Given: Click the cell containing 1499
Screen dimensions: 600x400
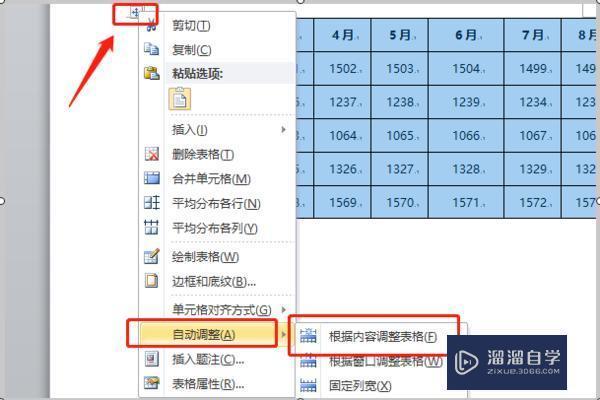Looking at the screenshot, I should pos(533,69).
